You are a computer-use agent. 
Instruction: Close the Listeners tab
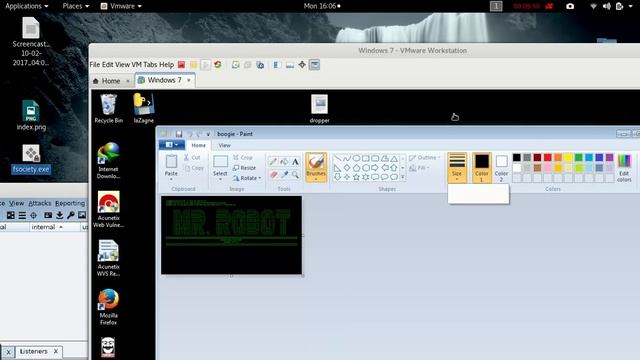(x=56, y=351)
